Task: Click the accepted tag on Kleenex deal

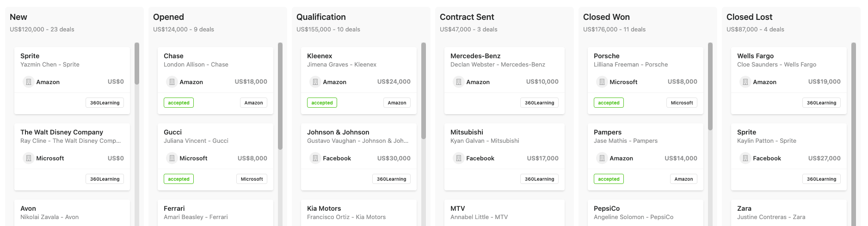Action: pos(322,103)
